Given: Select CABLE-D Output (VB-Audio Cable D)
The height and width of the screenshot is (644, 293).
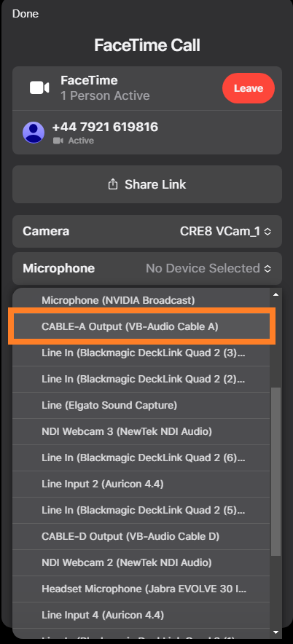Looking at the screenshot, I should click(x=141, y=537).
